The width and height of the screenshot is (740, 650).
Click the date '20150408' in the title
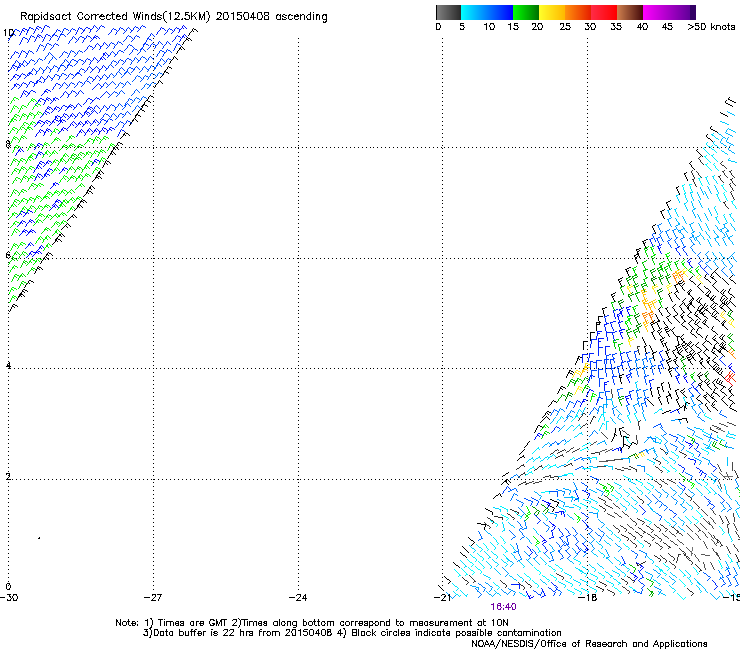pyautogui.click(x=243, y=16)
